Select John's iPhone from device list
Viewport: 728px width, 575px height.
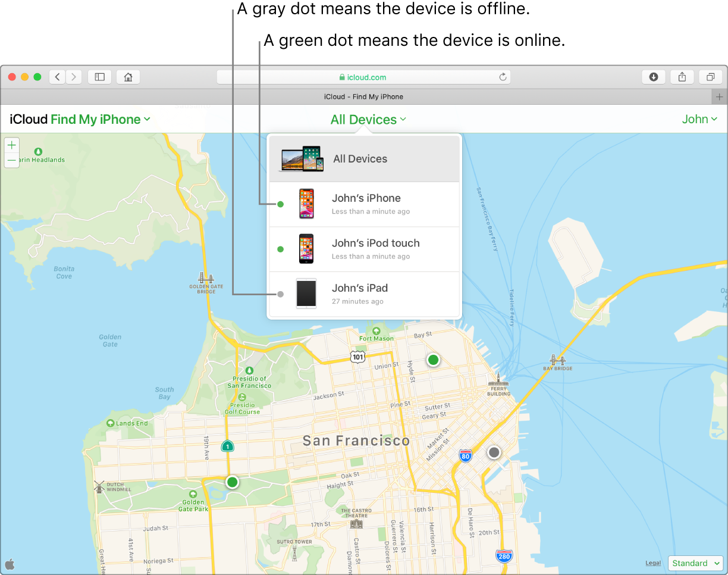365,204
